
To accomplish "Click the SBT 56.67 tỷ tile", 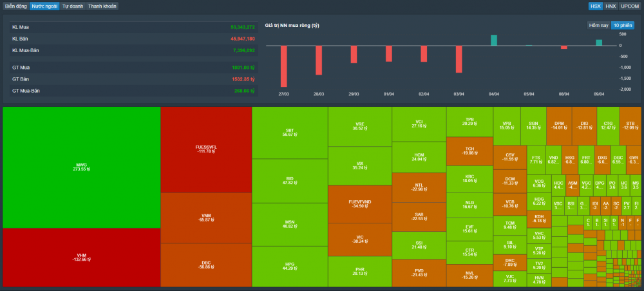I will pyautogui.click(x=290, y=133).
